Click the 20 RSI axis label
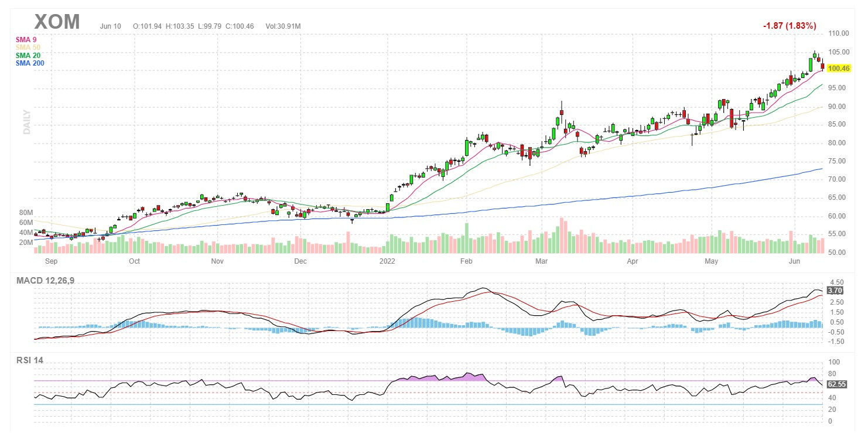Screen dimensions: 868x433 [x=831, y=410]
